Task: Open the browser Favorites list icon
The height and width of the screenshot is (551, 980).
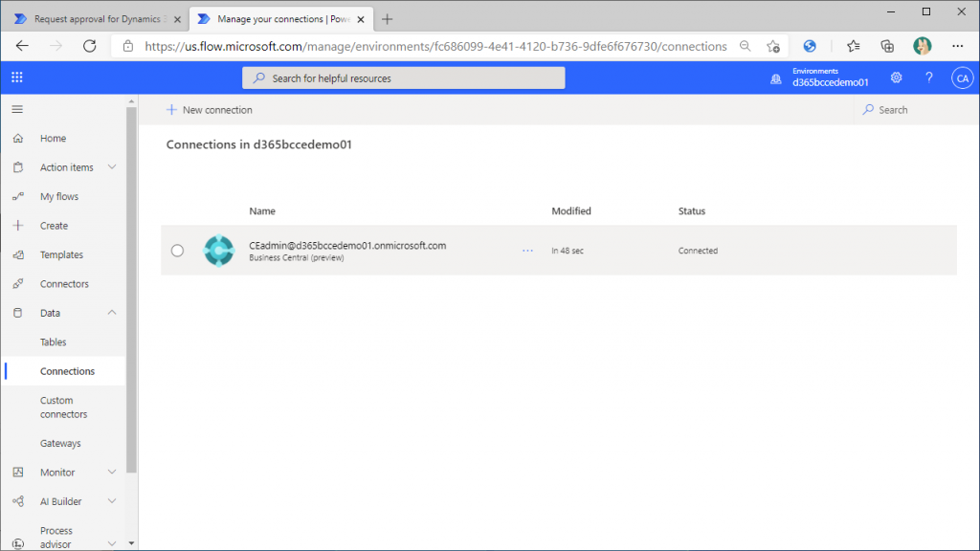Action: pyautogui.click(x=854, y=46)
